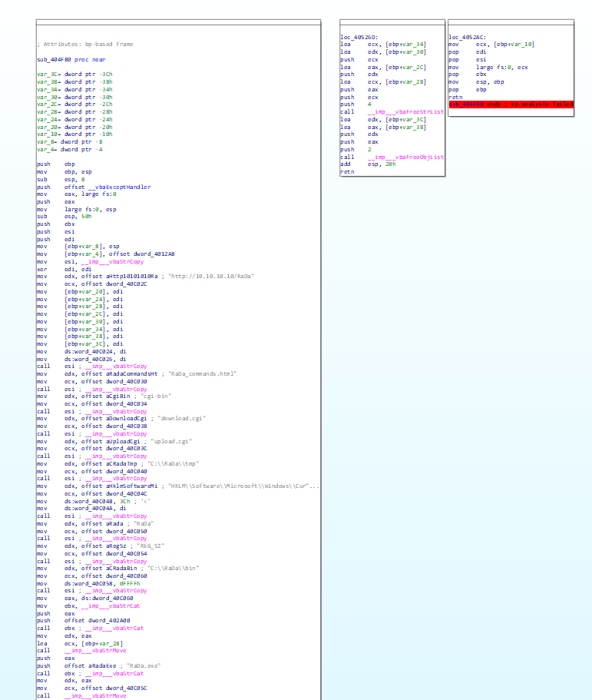Click 'mov ds:word_40C024, di' instruction

click(81, 351)
